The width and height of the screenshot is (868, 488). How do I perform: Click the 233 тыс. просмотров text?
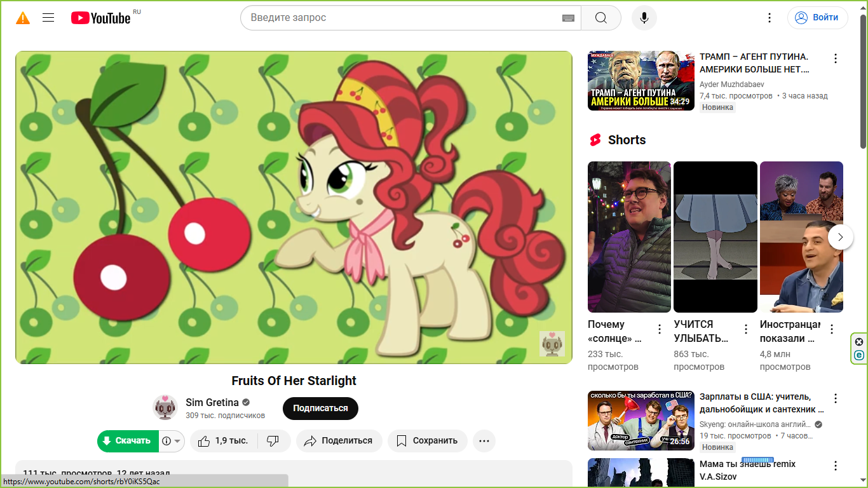(613, 360)
